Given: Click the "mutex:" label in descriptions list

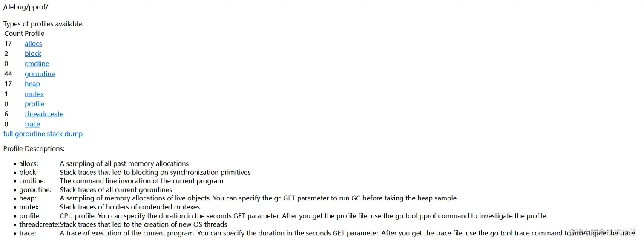Looking at the screenshot, I should [x=29, y=207].
